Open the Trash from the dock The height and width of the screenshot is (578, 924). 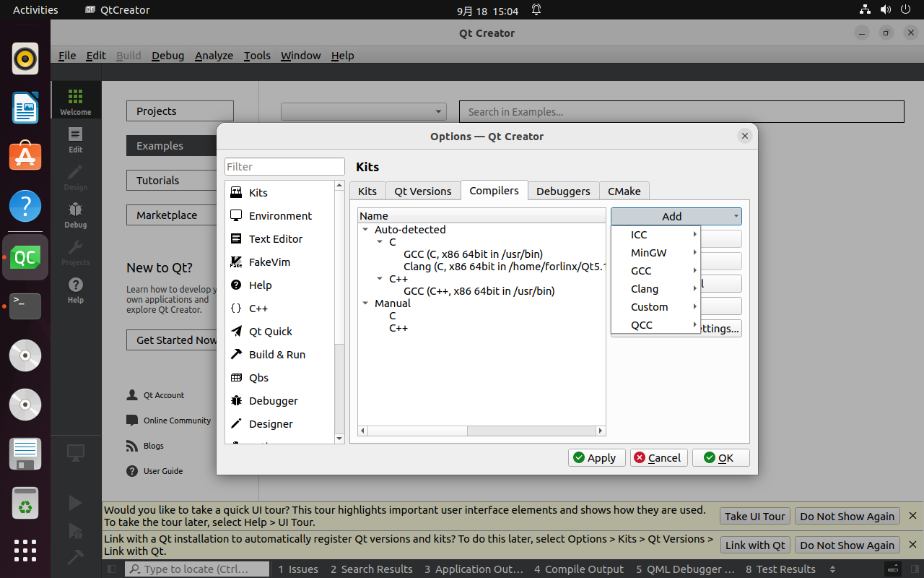25,502
